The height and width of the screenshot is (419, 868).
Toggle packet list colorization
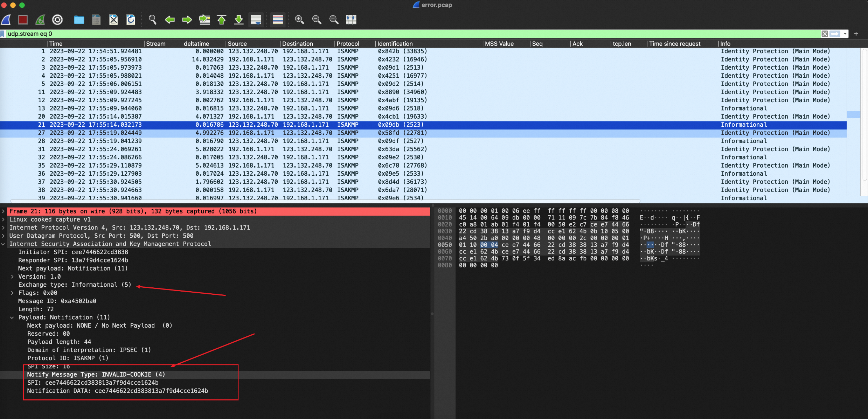278,20
